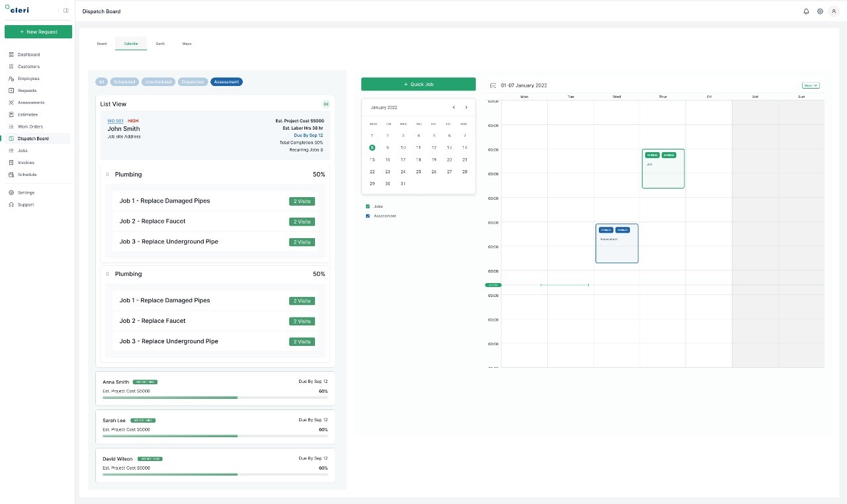Open Jobs via its list icon
The width and height of the screenshot is (847, 504).
11,151
